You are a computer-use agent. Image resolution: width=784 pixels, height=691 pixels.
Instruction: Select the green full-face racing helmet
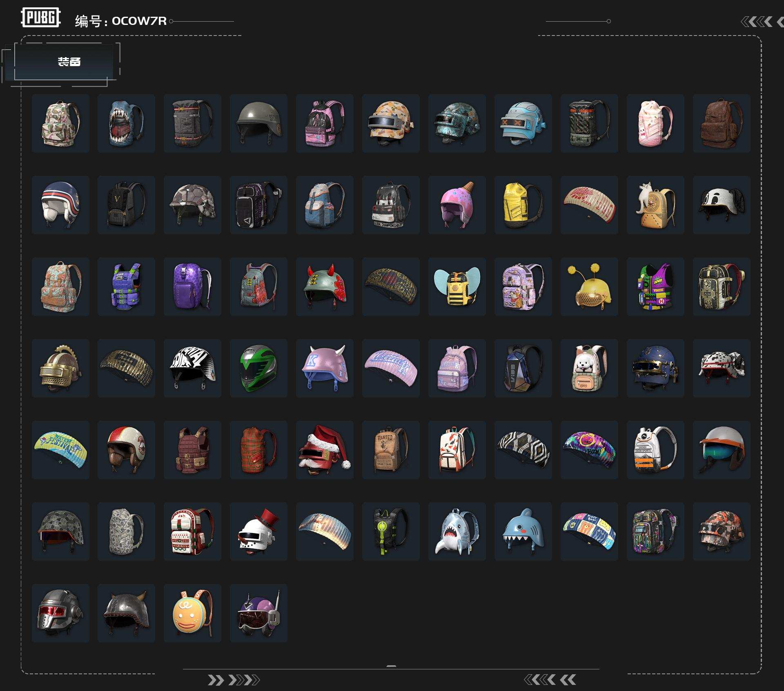coord(258,368)
